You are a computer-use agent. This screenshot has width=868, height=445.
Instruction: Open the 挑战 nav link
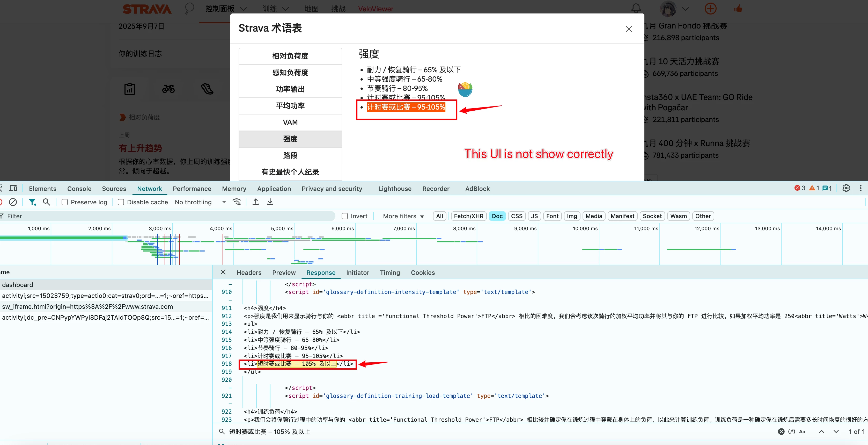[x=338, y=9]
